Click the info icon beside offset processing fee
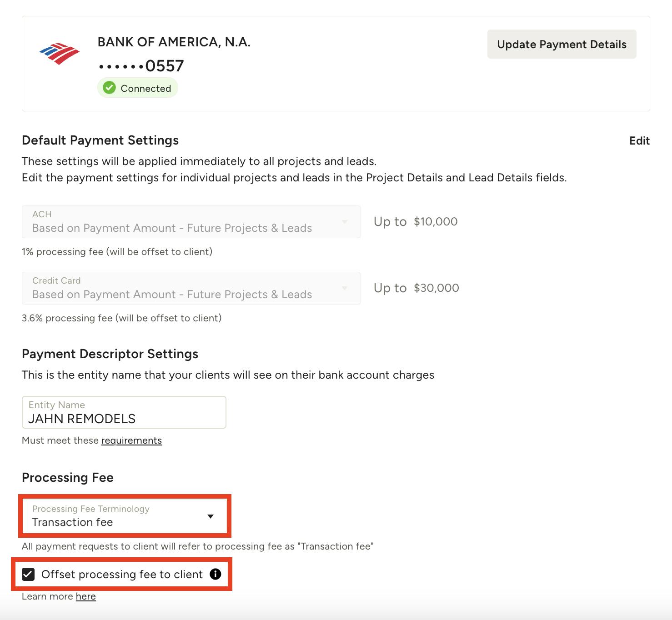The image size is (672, 620). 215,575
